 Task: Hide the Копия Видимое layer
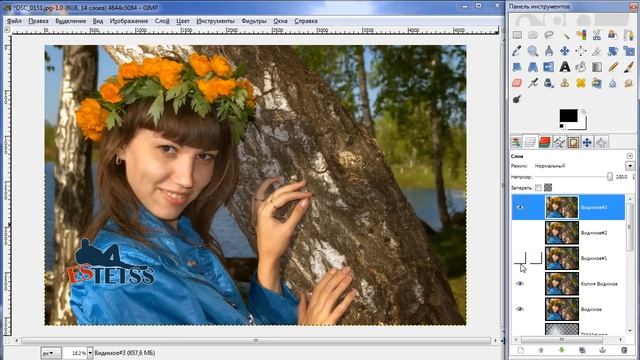(x=520, y=284)
